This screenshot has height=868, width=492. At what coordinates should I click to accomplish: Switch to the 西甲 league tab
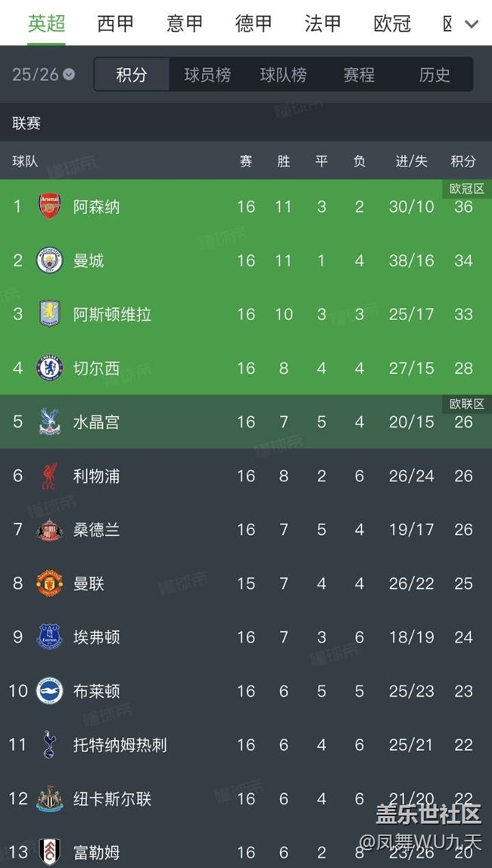click(x=116, y=24)
